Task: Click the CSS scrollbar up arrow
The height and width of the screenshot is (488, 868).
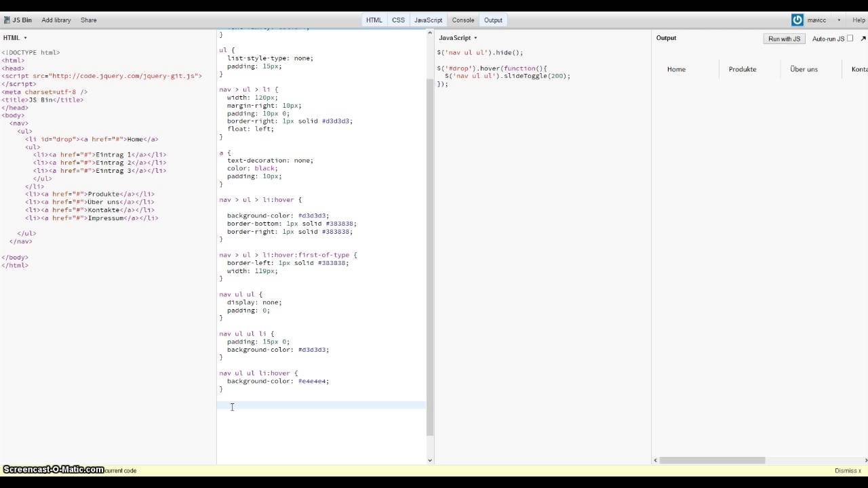Action: click(430, 34)
